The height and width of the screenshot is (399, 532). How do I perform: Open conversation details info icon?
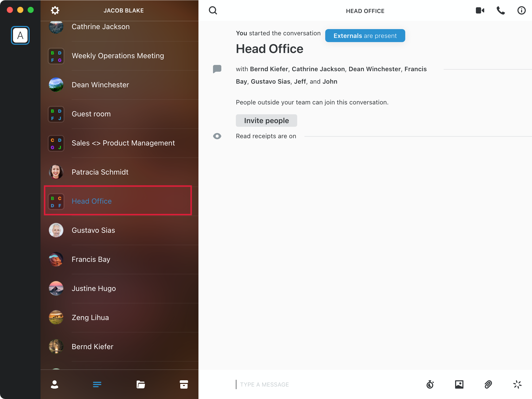point(521,10)
